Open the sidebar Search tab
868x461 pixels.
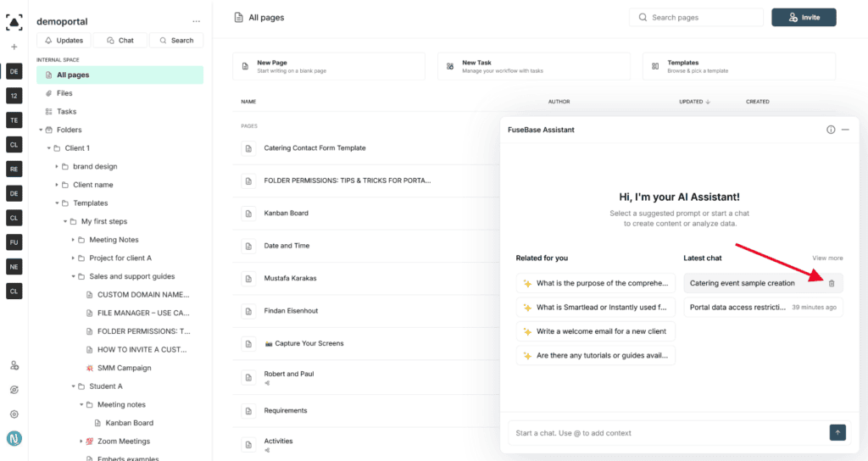176,41
